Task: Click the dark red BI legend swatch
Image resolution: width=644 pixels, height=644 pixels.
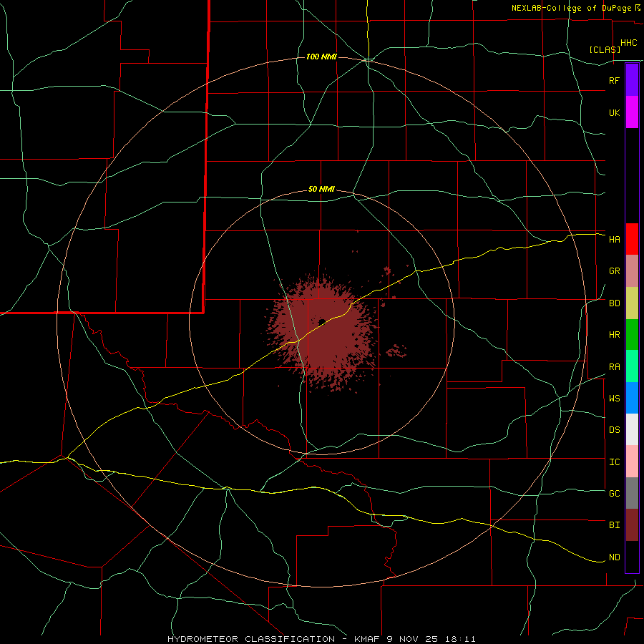Action: [632, 525]
